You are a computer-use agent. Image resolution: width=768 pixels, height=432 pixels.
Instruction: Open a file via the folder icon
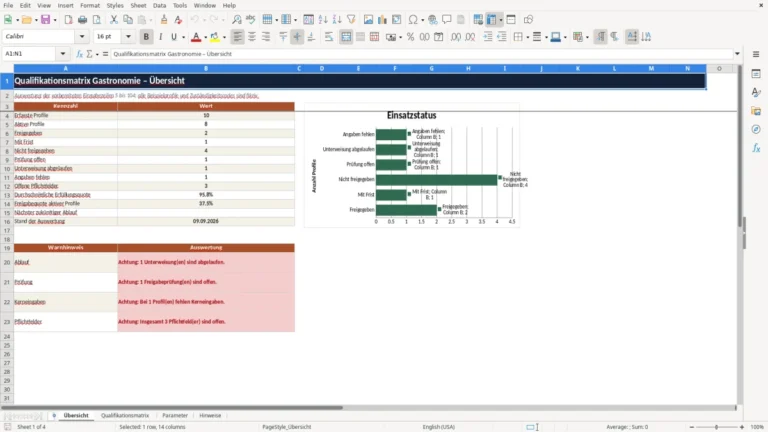(26, 20)
